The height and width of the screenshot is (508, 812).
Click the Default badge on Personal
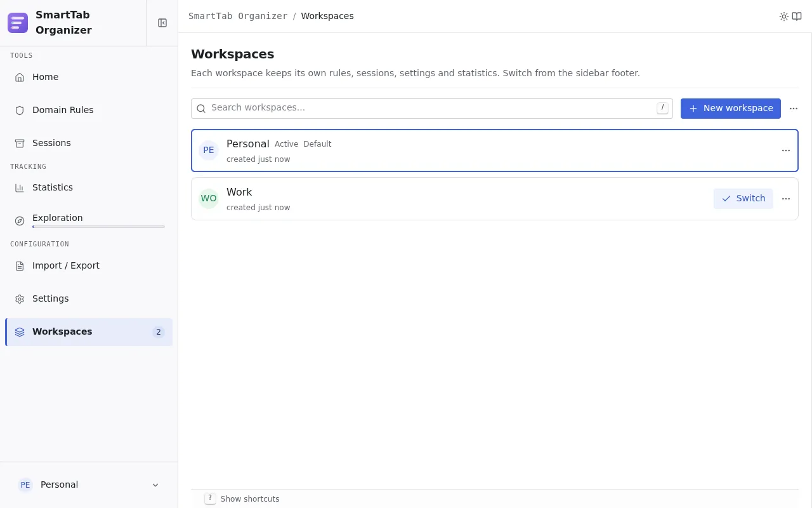[x=317, y=144]
